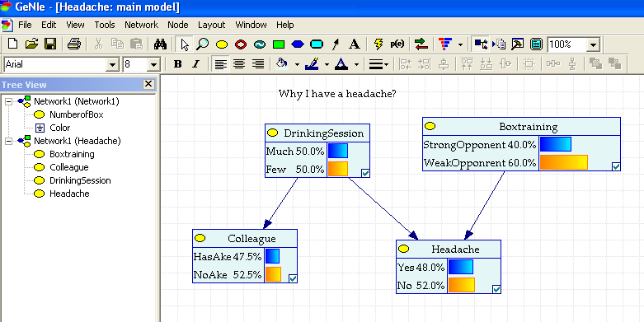Screen dimensions: 644x322
Task: Open the File menu
Action: (x=25, y=25)
